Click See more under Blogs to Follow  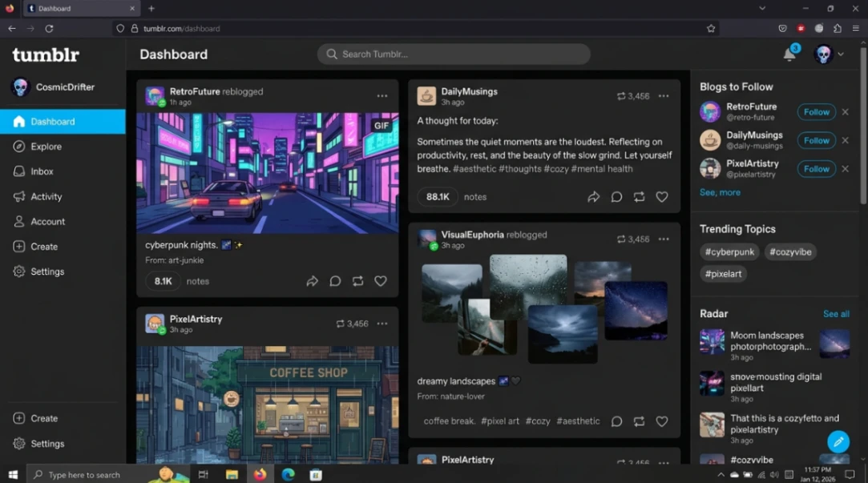[720, 192]
